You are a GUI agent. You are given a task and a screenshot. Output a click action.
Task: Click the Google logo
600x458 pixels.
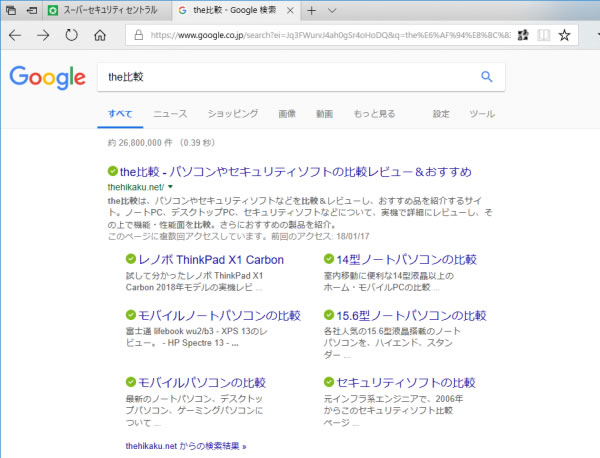coord(47,77)
